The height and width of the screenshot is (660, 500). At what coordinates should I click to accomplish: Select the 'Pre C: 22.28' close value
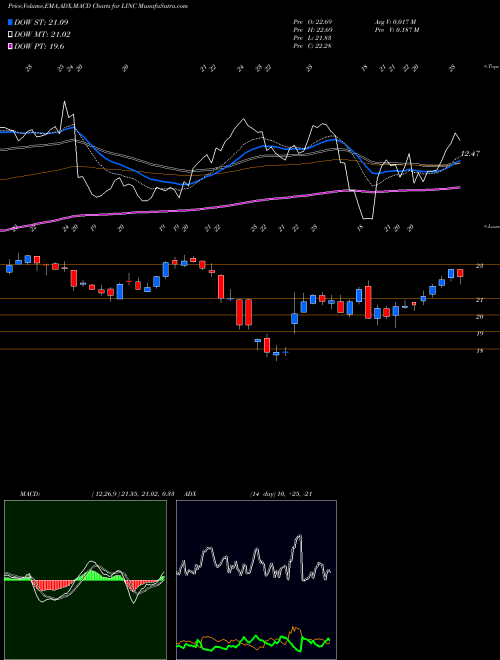314,46
